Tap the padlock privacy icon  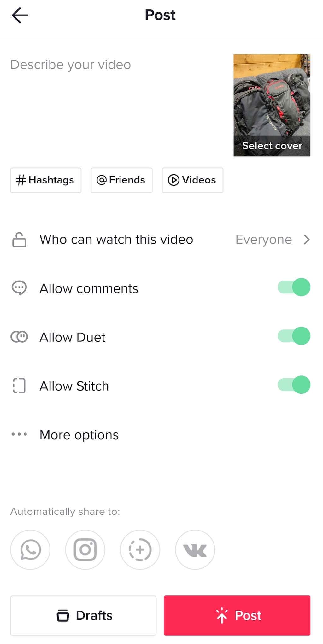click(19, 240)
